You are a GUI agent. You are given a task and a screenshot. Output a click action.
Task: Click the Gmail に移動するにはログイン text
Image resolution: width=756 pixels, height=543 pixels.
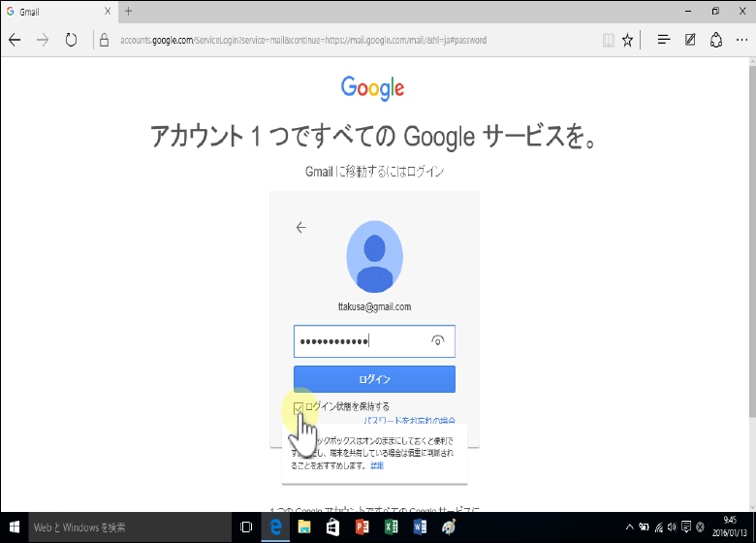click(x=375, y=172)
